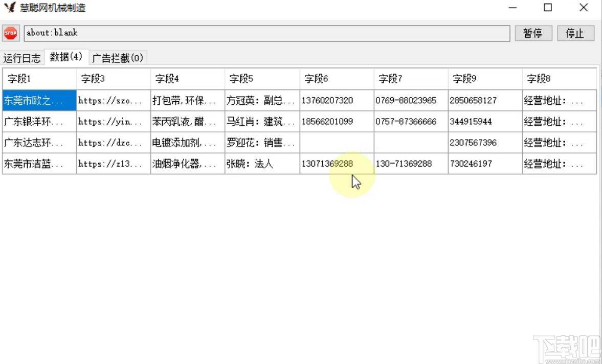Click the https://z13... cell
Image resolution: width=602 pixels, height=364 pixels.
click(114, 164)
